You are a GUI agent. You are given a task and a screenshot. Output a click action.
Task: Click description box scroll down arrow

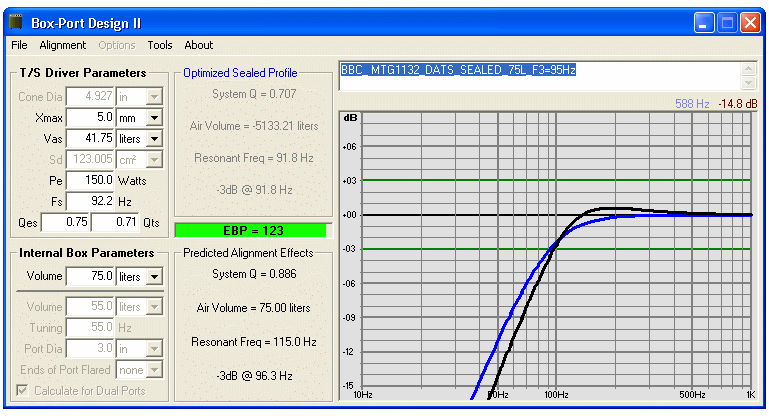[748, 83]
